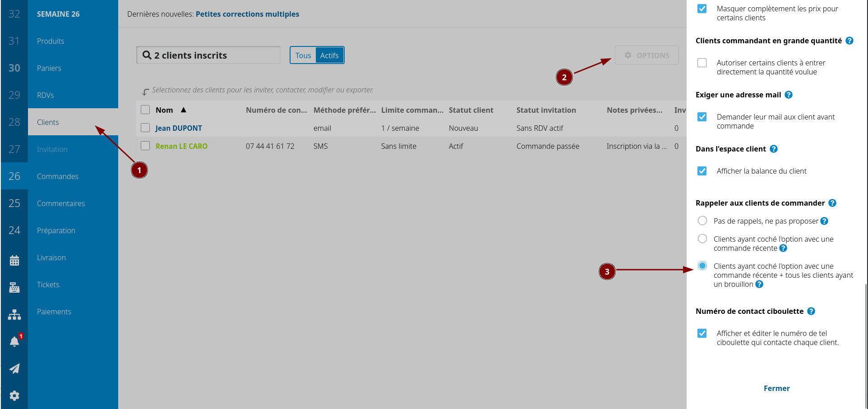Image resolution: width=868 pixels, height=409 pixels.
Task: Open news link Petites corrections multiples
Action: coord(247,14)
